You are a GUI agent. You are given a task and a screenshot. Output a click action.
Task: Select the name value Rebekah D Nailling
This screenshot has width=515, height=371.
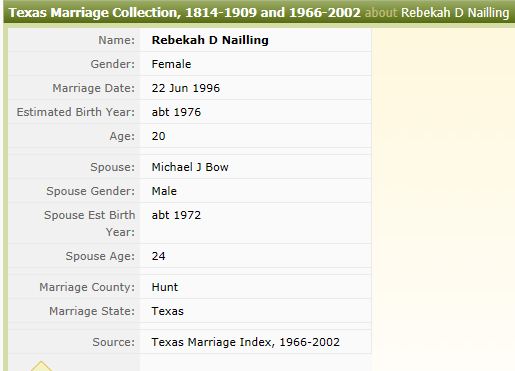point(210,40)
